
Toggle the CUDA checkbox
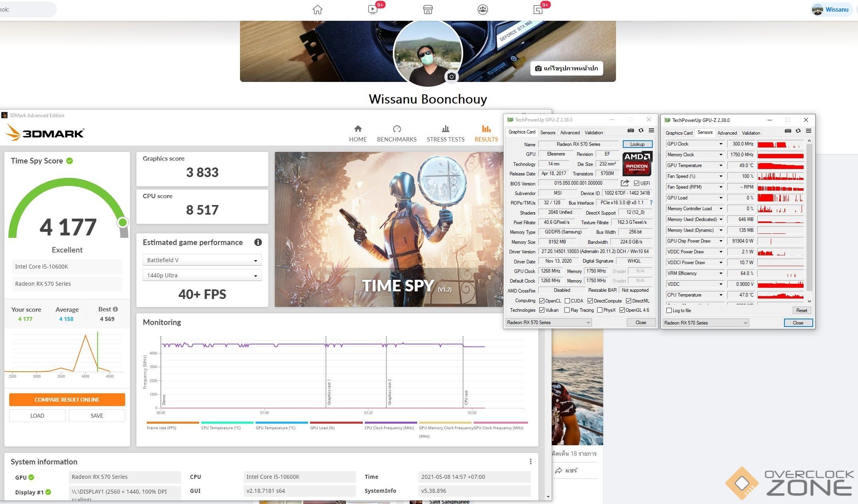(567, 301)
